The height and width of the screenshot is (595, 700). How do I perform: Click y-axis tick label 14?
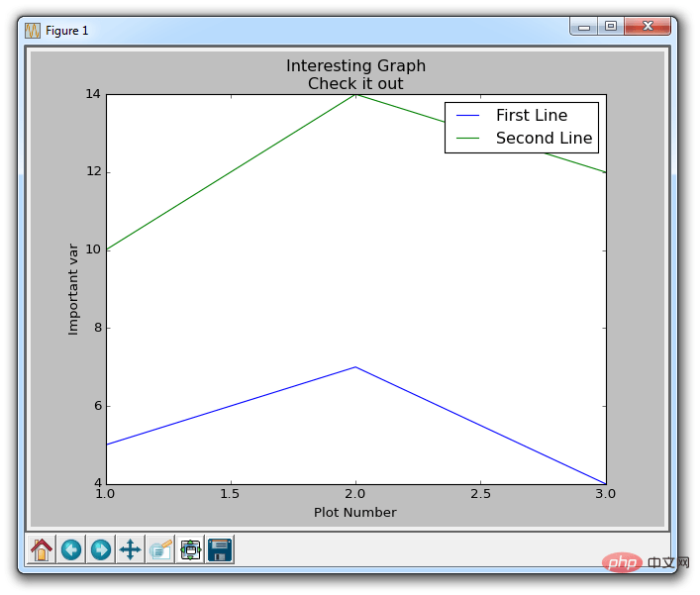coord(93,94)
